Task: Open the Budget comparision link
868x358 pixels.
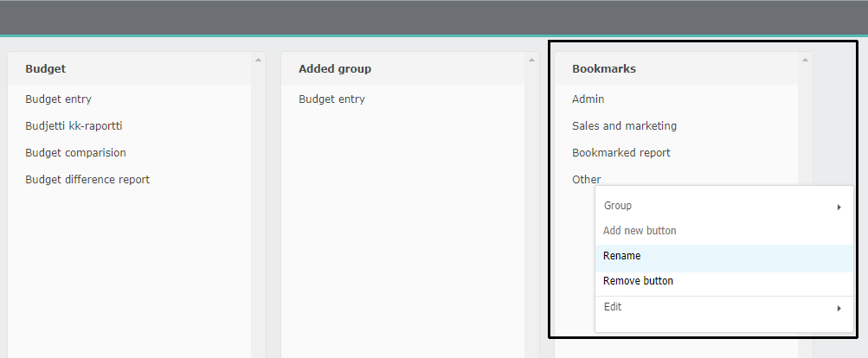Action: [x=76, y=153]
